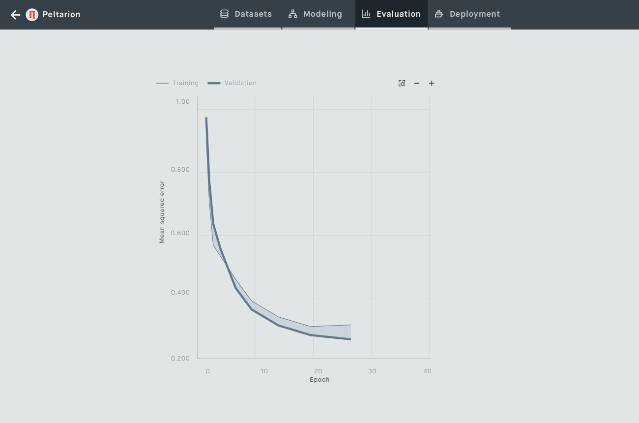
Task: Click the validation curve's final point
Action: coord(350,339)
